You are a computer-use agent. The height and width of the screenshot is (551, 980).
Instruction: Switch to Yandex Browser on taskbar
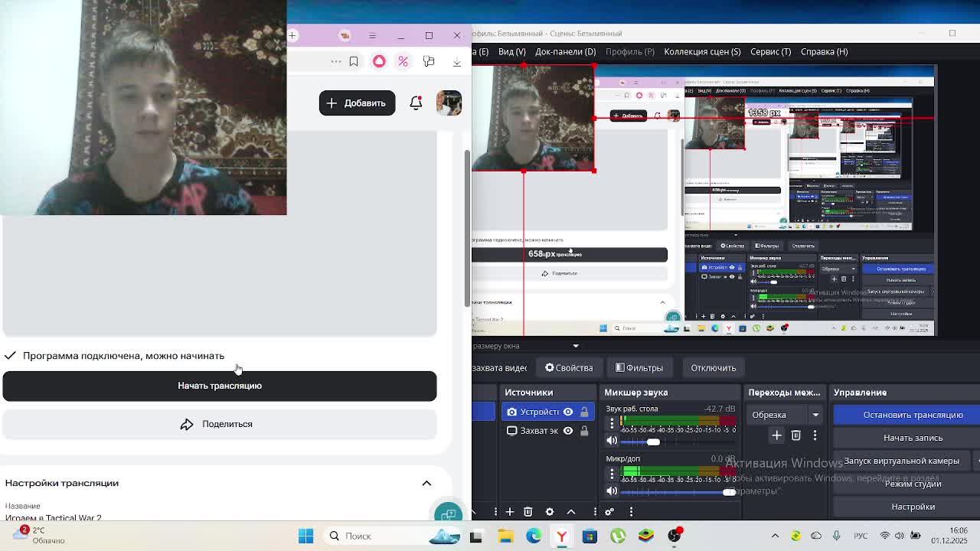coord(562,536)
